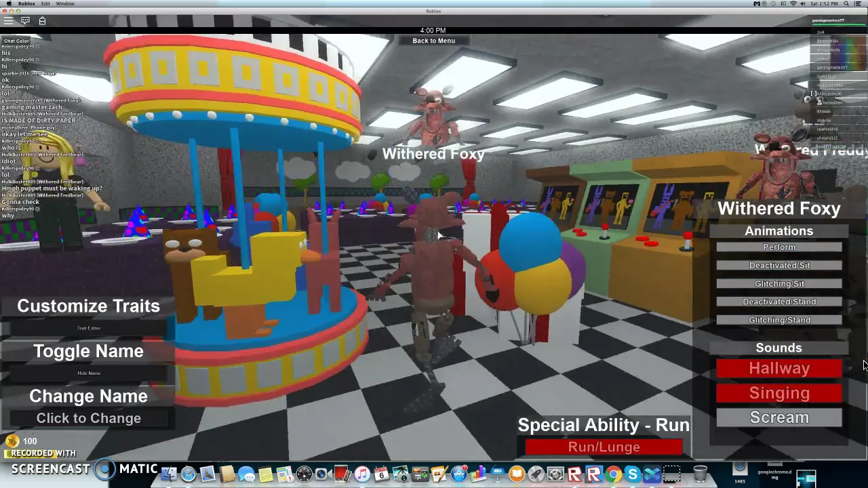Select Deactivated/Stand animation
This screenshot has height=488, width=868.
pos(779,302)
